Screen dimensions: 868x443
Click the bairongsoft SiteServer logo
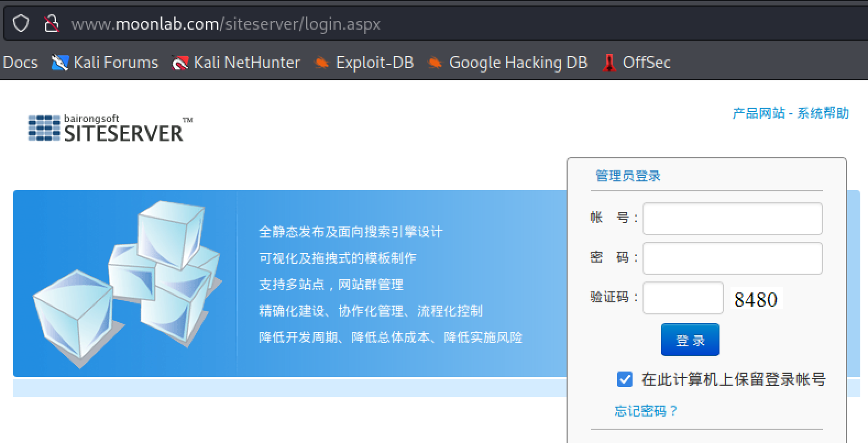point(111,128)
